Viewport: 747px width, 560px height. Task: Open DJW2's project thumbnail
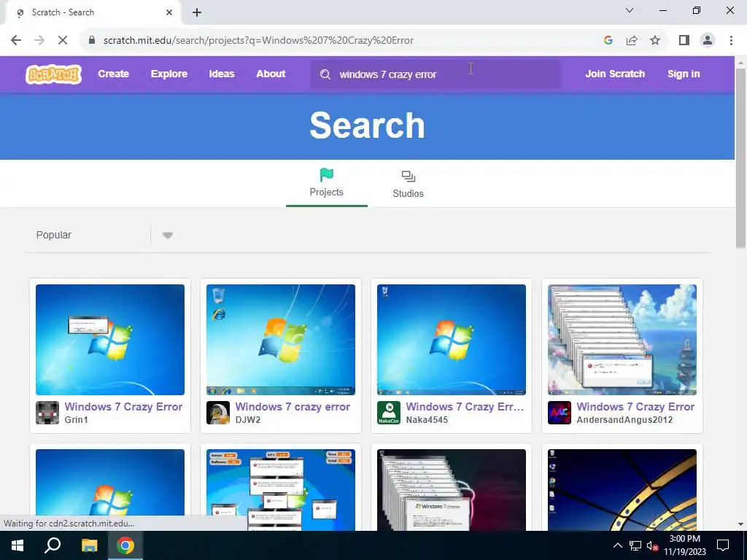tap(281, 340)
